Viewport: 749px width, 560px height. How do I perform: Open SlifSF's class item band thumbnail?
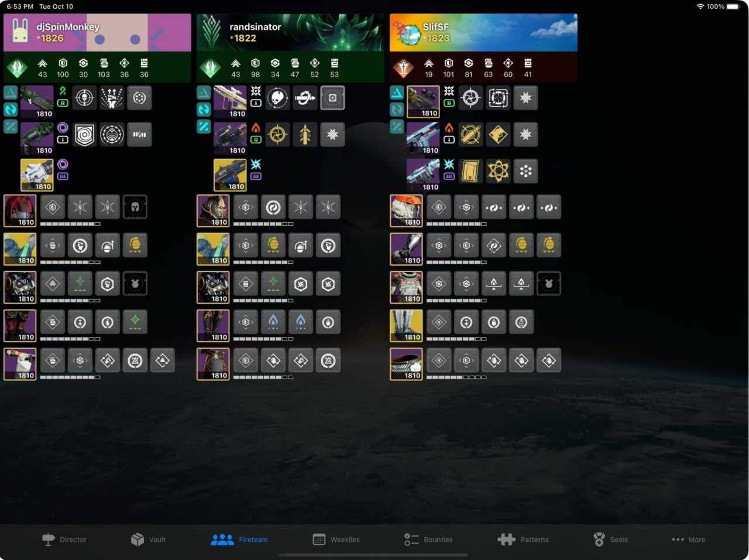406,364
